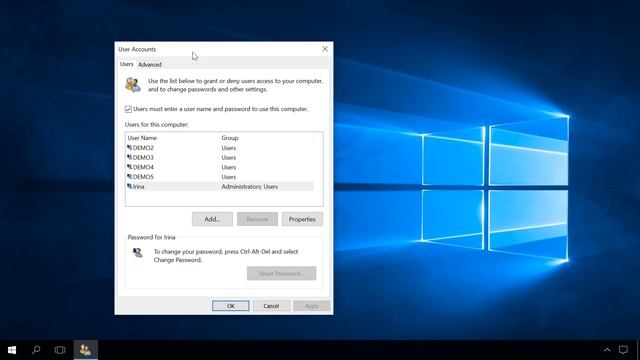Click Reset Password... button
This screenshot has height=360, width=640.
[x=282, y=273]
